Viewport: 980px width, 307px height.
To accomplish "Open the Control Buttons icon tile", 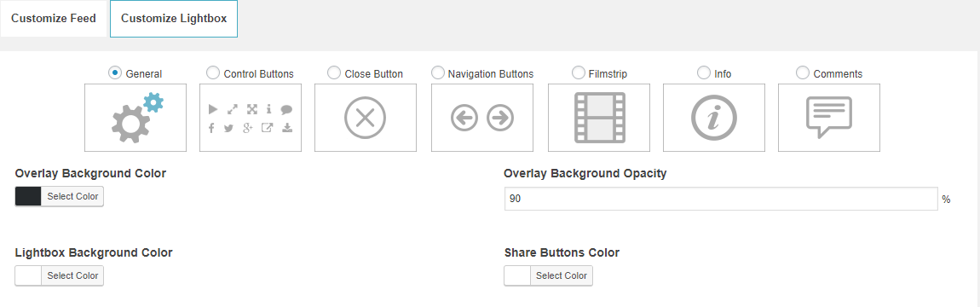I will 251,118.
